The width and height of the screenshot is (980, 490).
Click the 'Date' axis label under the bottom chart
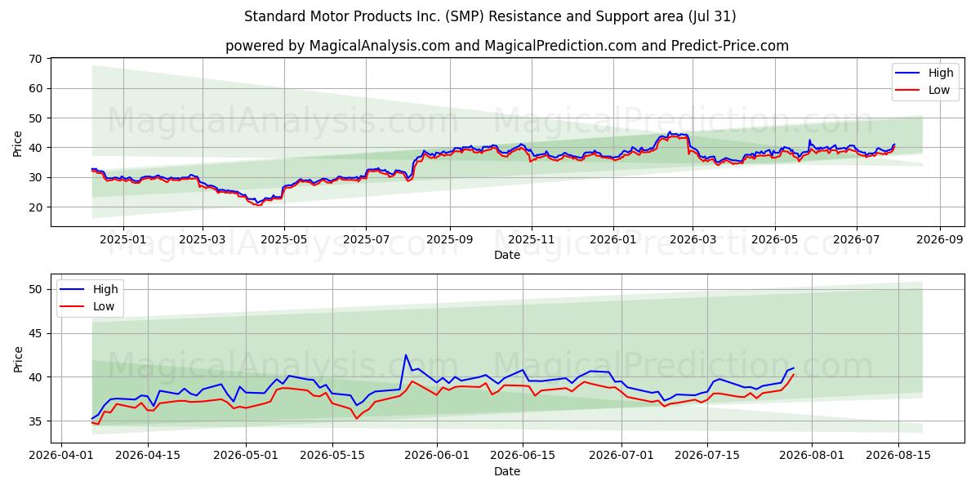(x=507, y=471)
